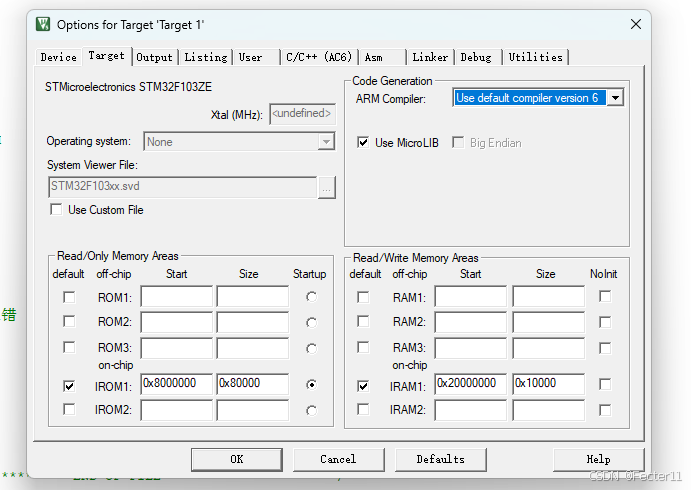Enable the ROM1 default checkbox
Image resolution: width=691 pixels, height=490 pixels.
69,297
